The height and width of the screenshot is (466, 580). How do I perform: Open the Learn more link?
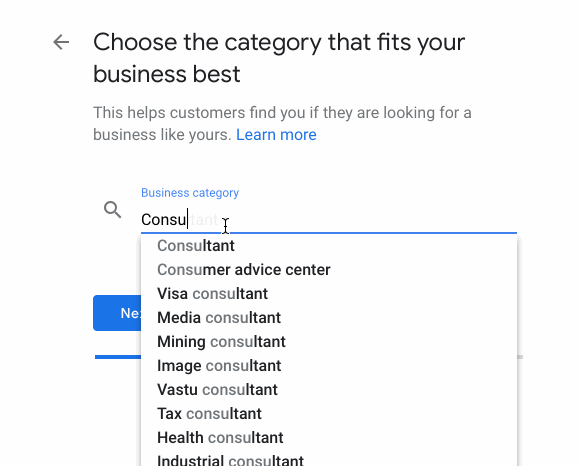276,135
